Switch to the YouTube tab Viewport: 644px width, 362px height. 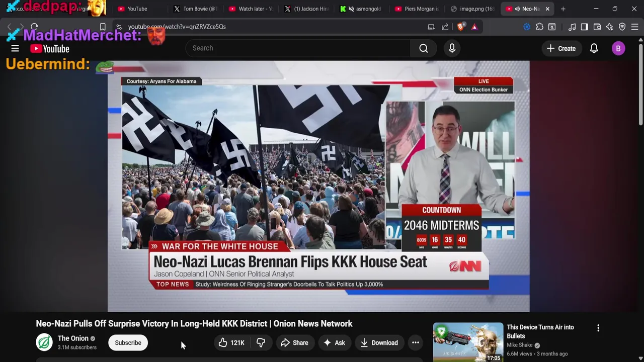pos(136,9)
